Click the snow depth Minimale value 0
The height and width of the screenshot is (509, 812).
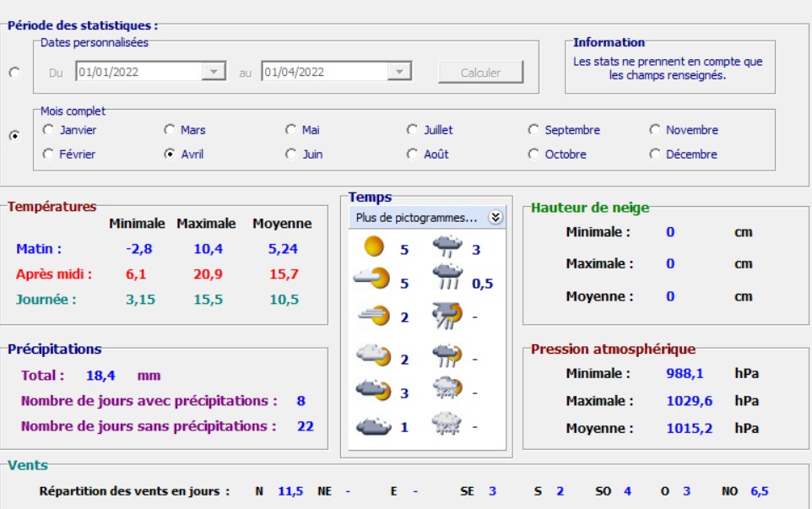tap(670, 232)
